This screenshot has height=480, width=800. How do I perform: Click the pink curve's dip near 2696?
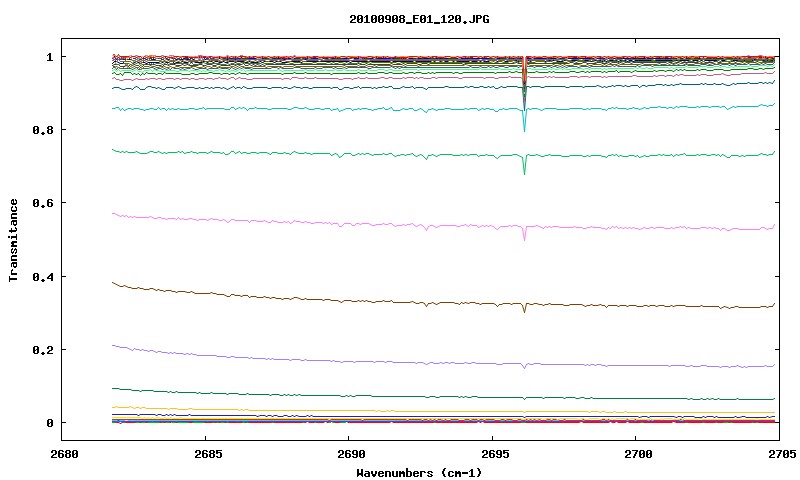524,234
